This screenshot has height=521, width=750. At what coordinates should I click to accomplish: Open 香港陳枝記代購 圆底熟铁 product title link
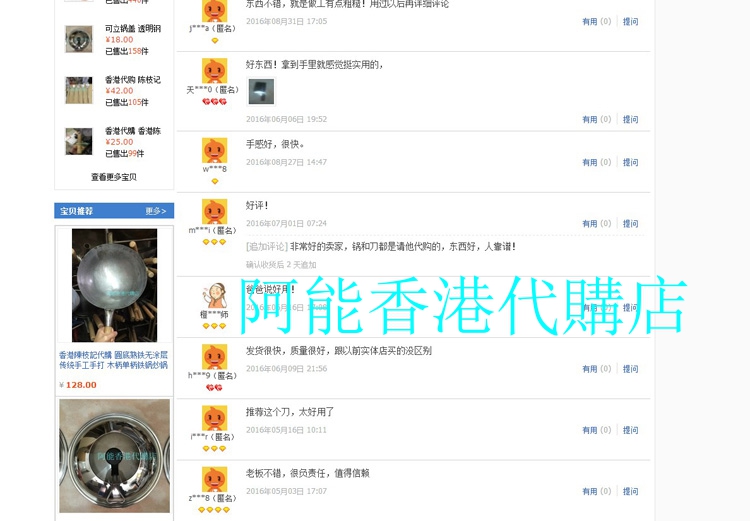[x=113, y=360]
